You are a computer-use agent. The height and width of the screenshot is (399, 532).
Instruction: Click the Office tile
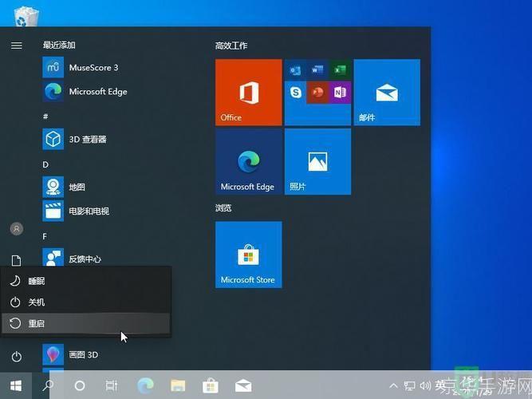point(249,93)
